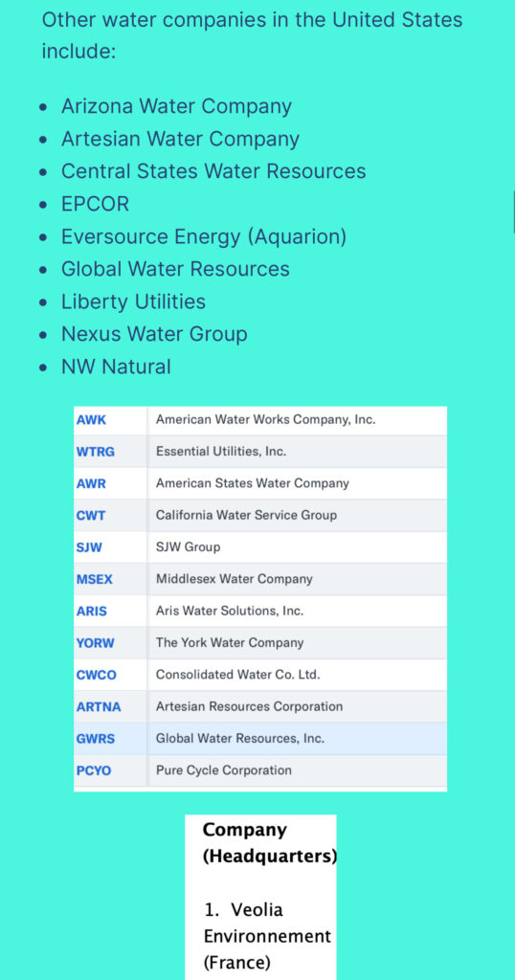This screenshot has height=980, width=515.
Task: Click the MSEX ticker symbol
Action: [95, 579]
